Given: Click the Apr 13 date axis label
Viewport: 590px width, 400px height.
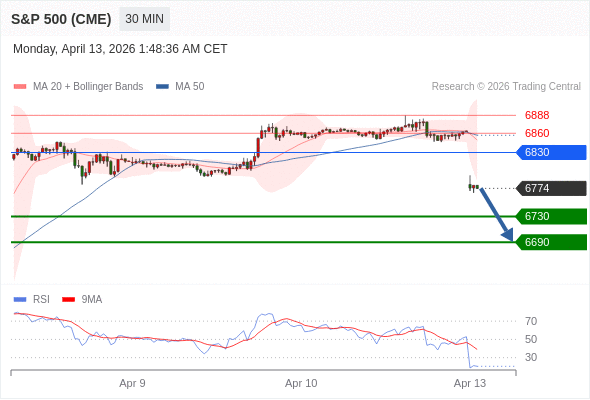Looking at the screenshot, I should click(x=470, y=383).
